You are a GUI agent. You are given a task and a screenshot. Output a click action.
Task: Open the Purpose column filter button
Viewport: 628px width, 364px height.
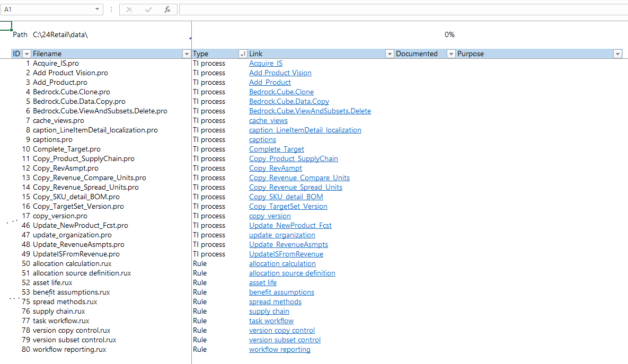(617, 54)
